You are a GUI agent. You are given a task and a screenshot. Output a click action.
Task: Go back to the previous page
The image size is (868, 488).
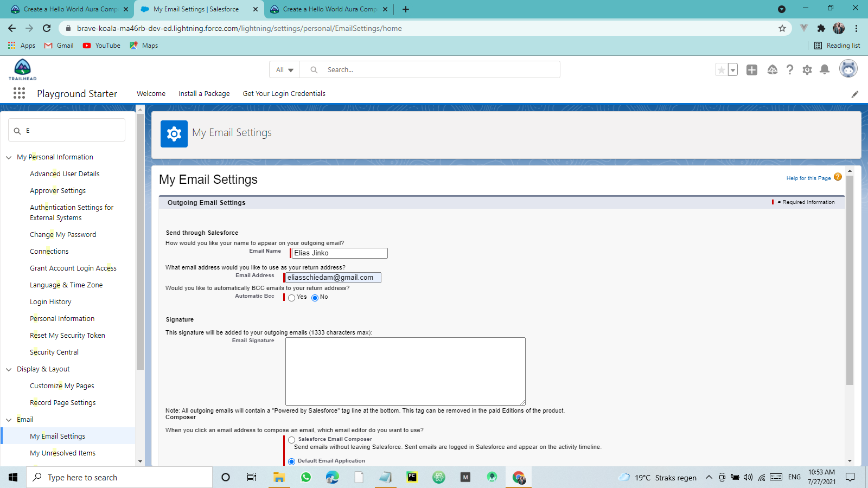tap(12, 28)
